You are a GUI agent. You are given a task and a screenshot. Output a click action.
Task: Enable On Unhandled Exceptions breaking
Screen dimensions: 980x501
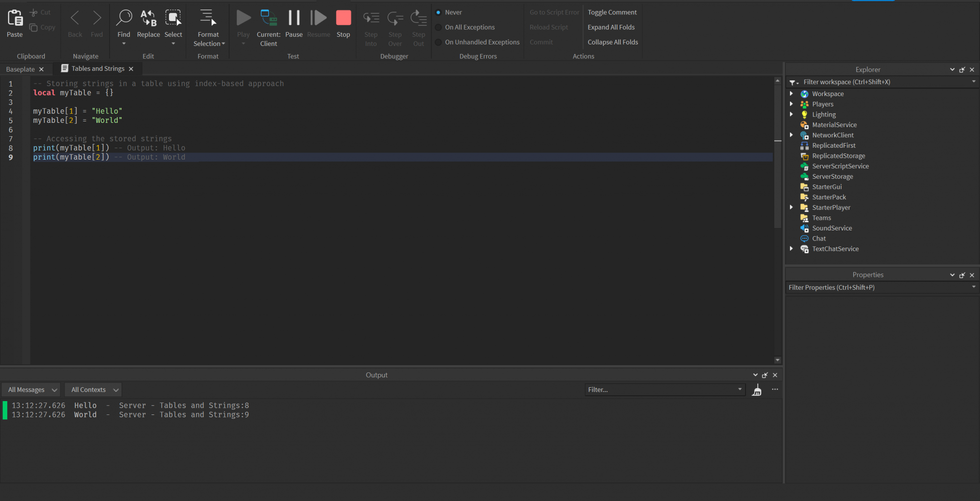tap(439, 42)
